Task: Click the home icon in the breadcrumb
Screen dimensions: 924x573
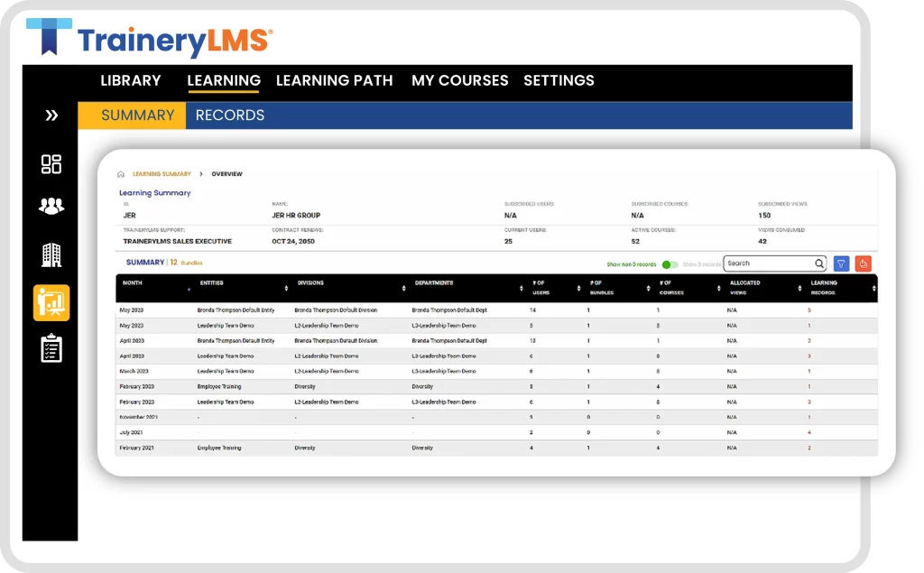Action: pos(121,174)
